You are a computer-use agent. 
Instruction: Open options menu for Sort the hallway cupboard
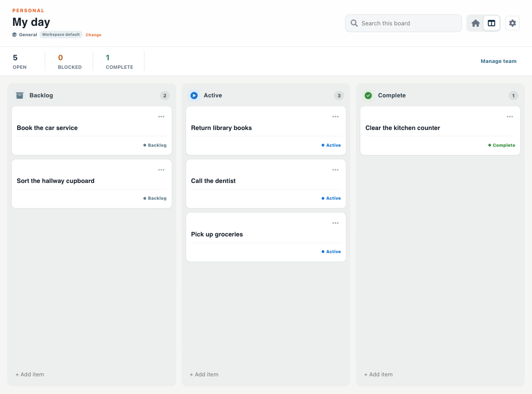pyautogui.click(x=161, y=170)
